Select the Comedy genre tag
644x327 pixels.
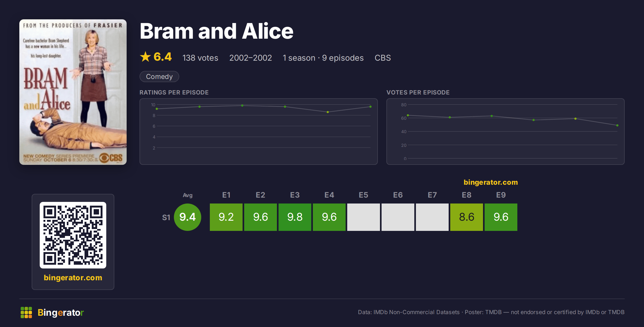(159, 77)
